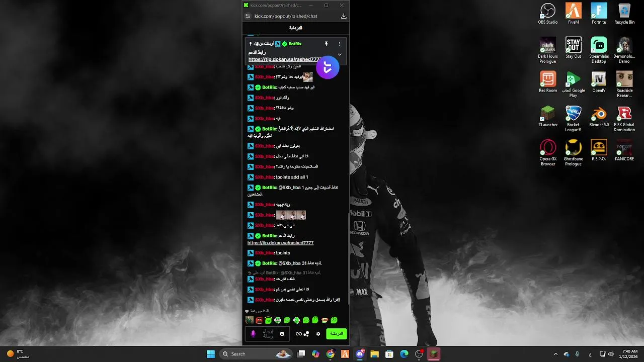Image resolution: width=644 pixels, height=362 pixels.
Task: Show hidden system tray icons chevron
Action: point(555,354)
